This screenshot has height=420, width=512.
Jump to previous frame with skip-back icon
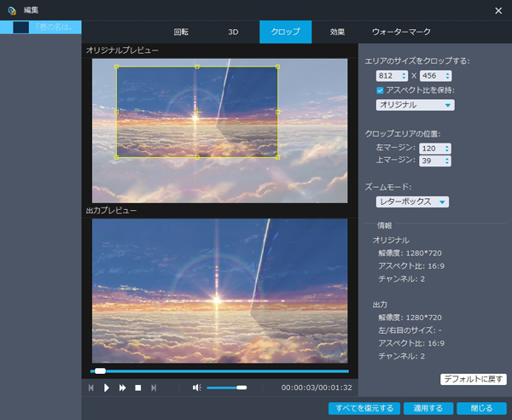[x=91, y=388]
